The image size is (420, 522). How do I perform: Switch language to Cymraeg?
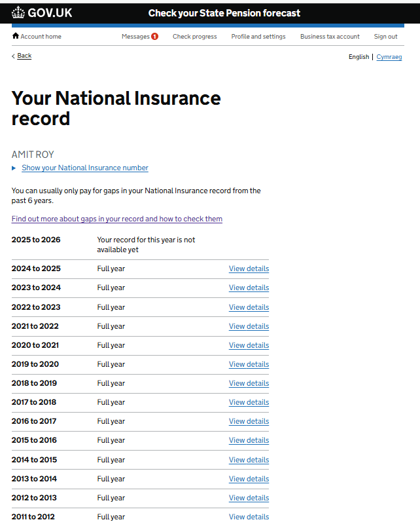pos(389,57)
